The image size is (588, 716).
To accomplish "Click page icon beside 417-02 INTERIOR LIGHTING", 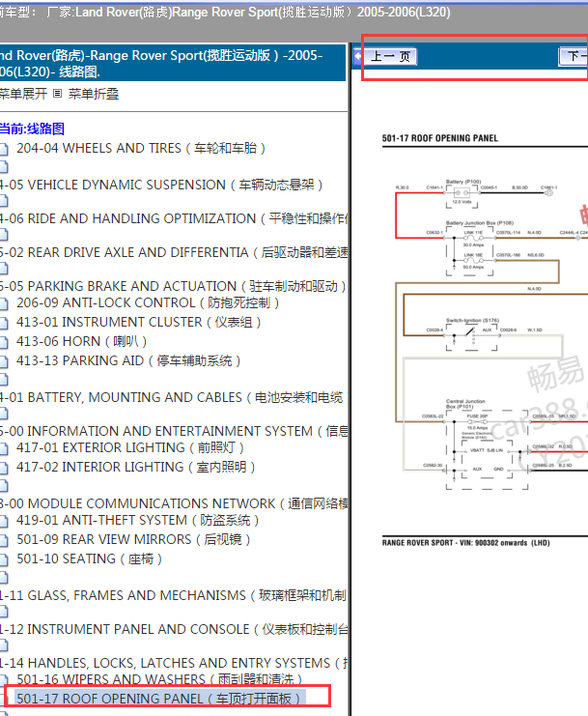I will [x=4, y=468].
